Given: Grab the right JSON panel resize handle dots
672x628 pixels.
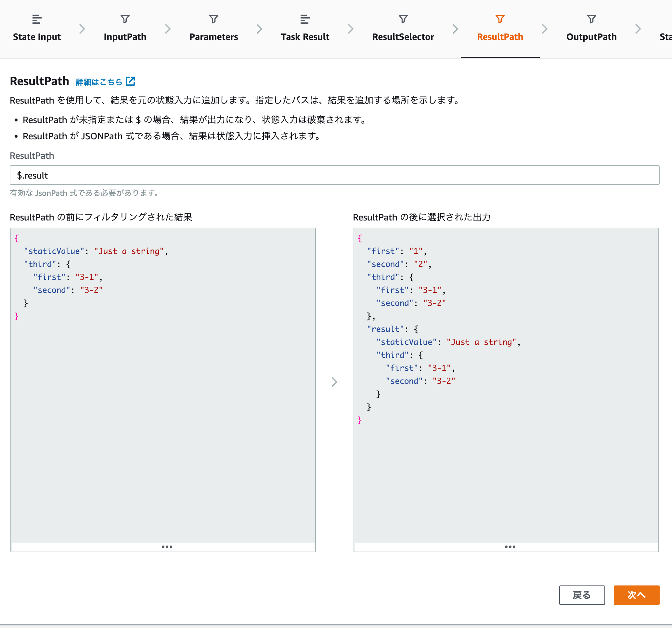Looking at the screenshot, I should pos(510,546).
